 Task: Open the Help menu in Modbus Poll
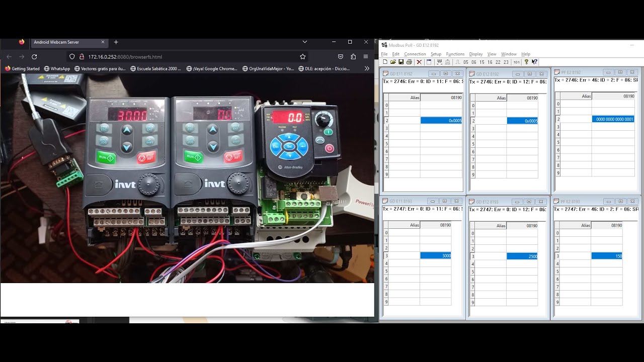(526, 54)
